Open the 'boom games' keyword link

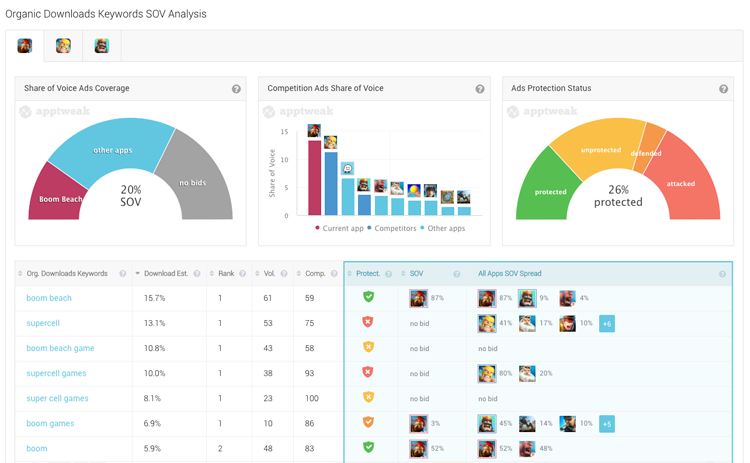50,423
